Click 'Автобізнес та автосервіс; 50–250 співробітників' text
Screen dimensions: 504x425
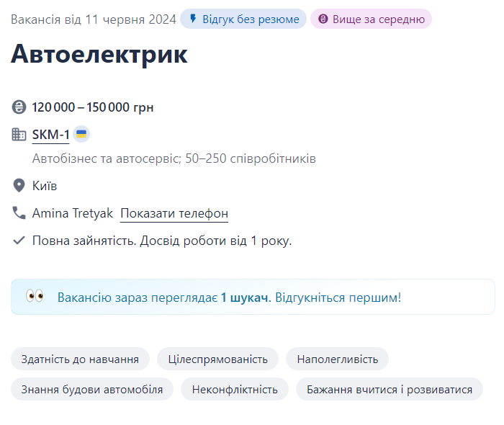coord(174,158)
